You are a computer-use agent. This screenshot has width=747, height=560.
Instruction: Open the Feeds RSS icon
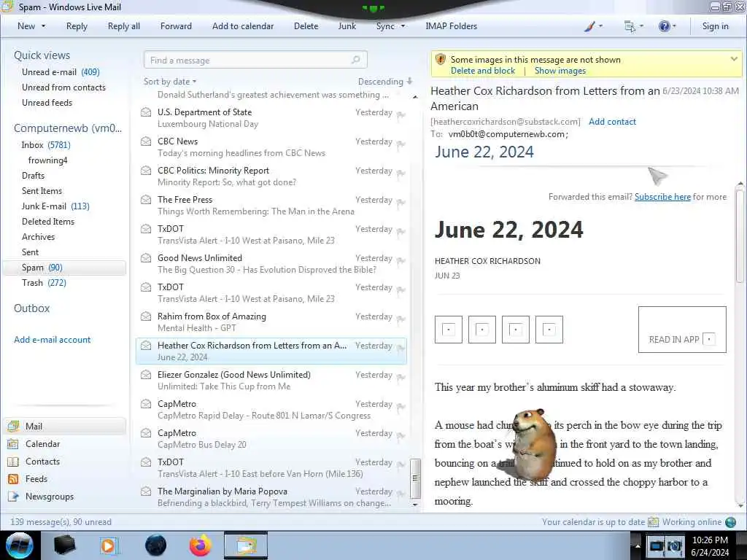pyautogui.click(x=13, y=478)
